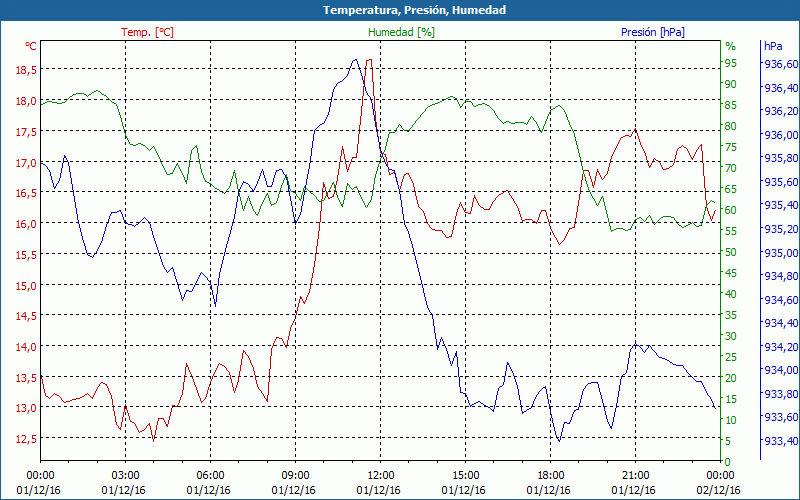Image resolution: width=800 pixels, height=500 pixels.
Task: Click the 934,60 pressure axis value
Action: click(x=781, y=300)
